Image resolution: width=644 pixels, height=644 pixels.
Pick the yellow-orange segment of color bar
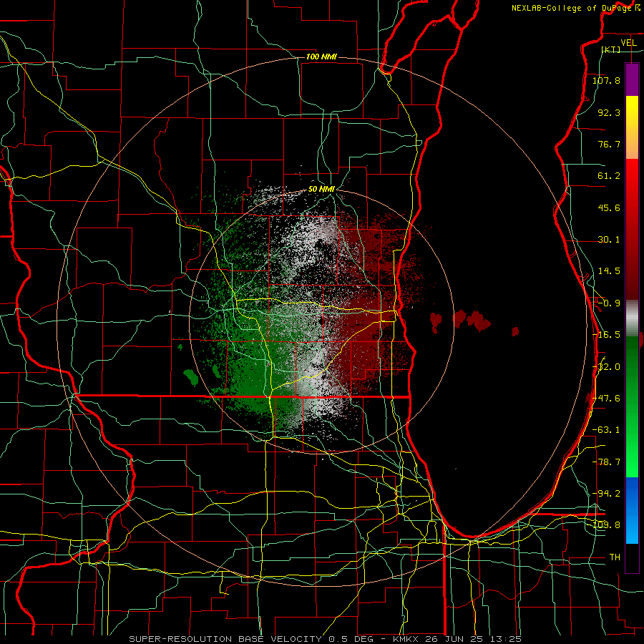[x=632, y=127]
